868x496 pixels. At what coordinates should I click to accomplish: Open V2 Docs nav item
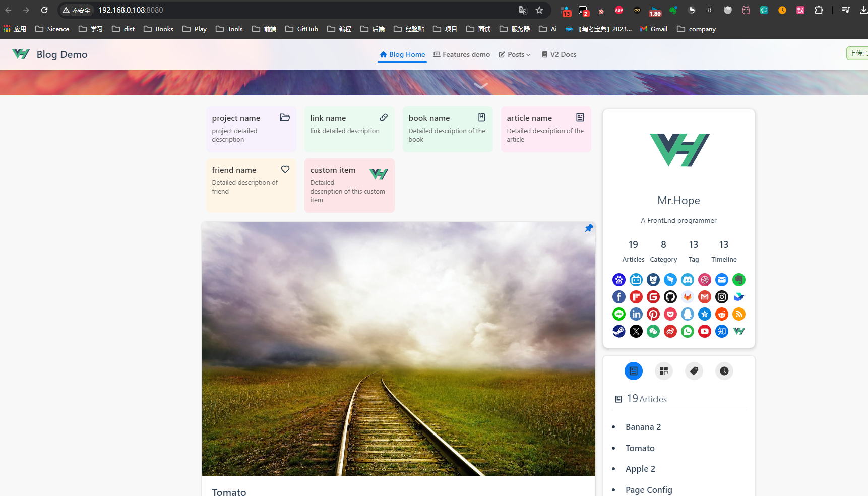(559, 54)
